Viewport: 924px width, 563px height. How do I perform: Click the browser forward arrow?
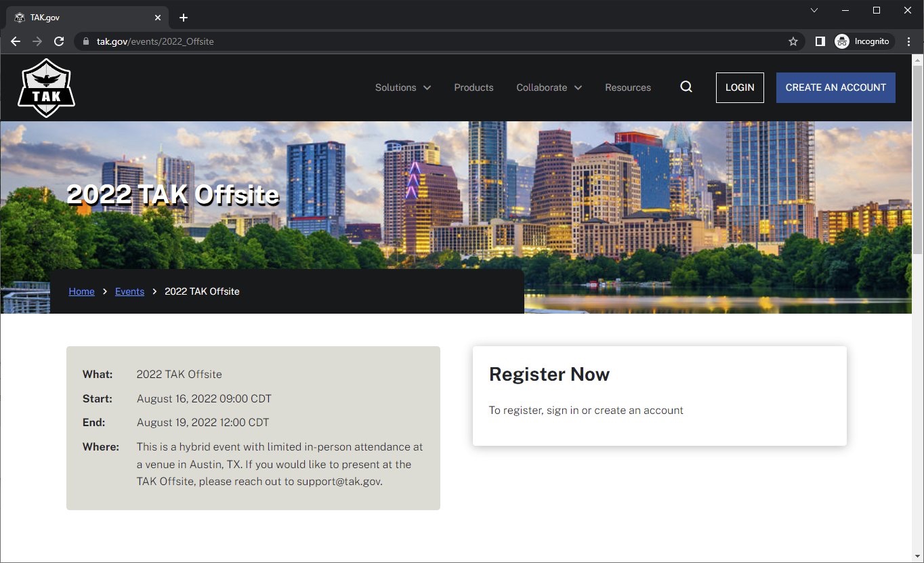click(37, 41)
